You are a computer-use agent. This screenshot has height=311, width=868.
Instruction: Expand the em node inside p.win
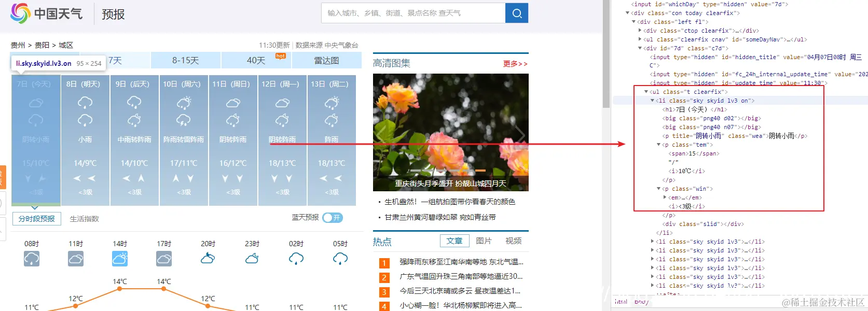[x=665, y=197]
